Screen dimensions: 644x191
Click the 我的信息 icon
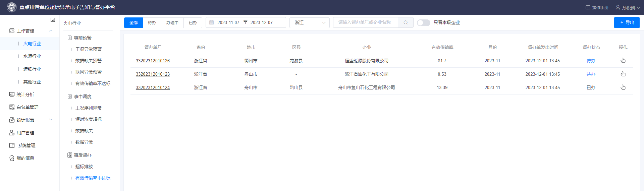(12, 158)
